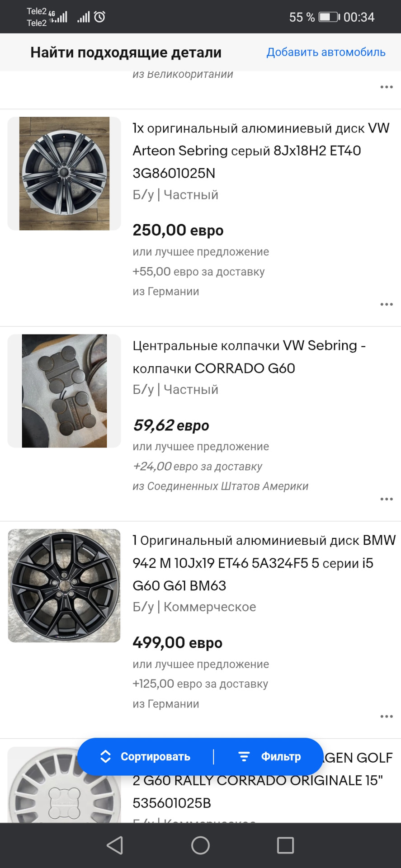Open more options for CORRADO G60 caps listing
The width and height of the screenshot is (401, 868).
click(x=386, y=499)
